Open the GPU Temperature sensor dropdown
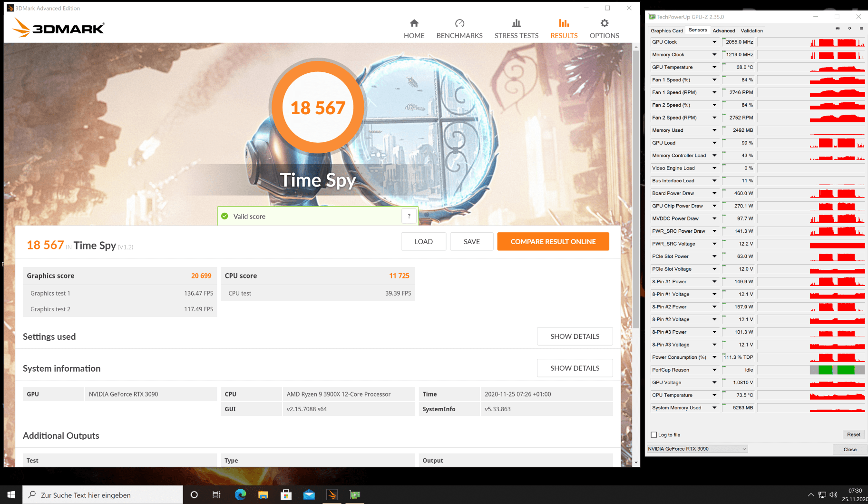Image resolution: width=868 pixels, height=504 pixels. tap(714, 67)
